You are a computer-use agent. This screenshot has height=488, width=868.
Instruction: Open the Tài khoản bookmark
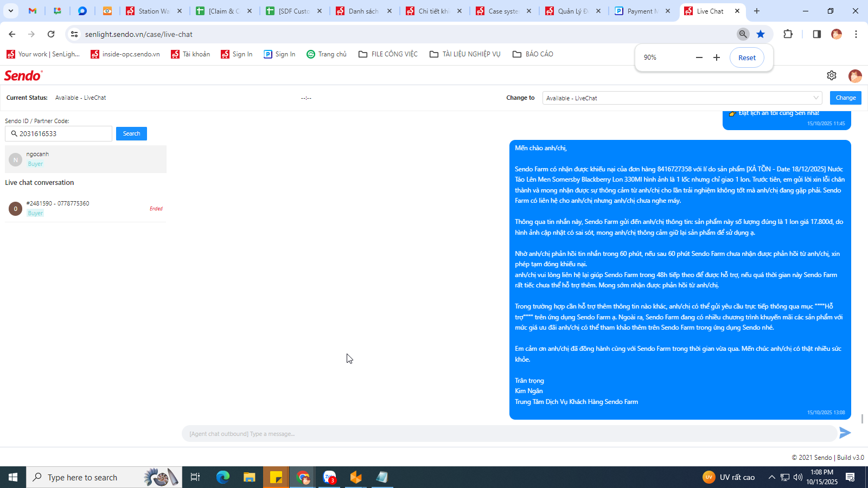pos(190,54)
